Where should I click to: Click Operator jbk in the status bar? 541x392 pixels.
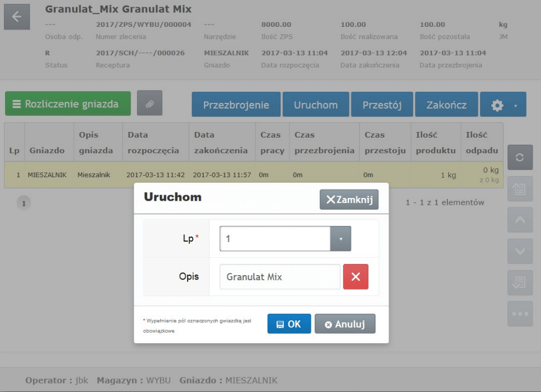click(x=56, y=380)
